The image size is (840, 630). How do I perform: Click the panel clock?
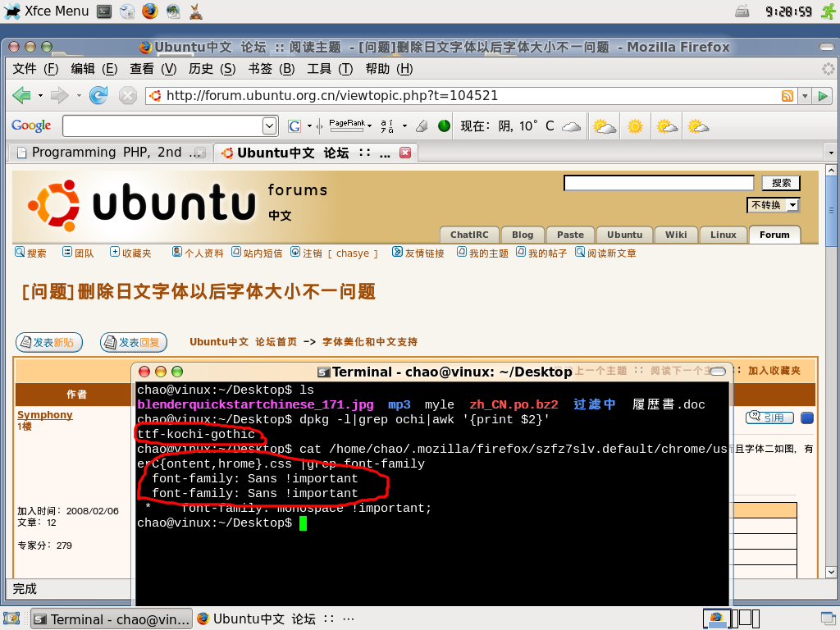(788, 11)
